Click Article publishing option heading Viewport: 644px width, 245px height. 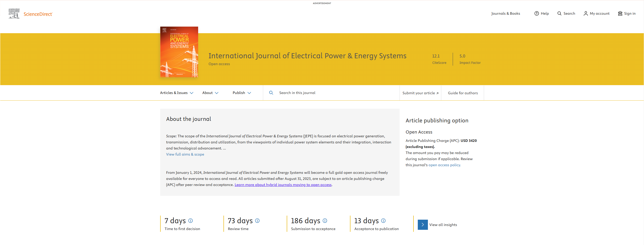[x=437, y=121]
